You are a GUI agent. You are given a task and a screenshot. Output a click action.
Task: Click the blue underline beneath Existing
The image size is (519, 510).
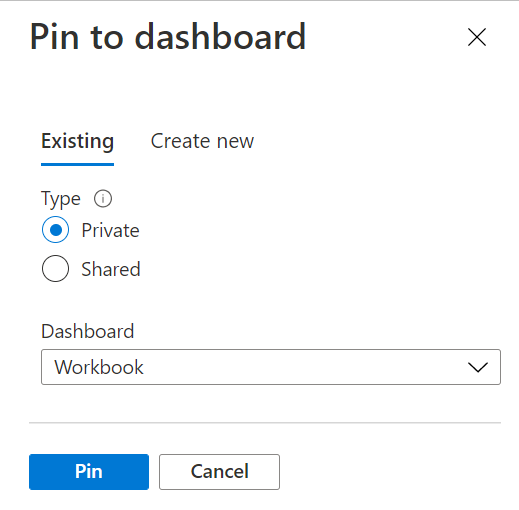point(77,164)
